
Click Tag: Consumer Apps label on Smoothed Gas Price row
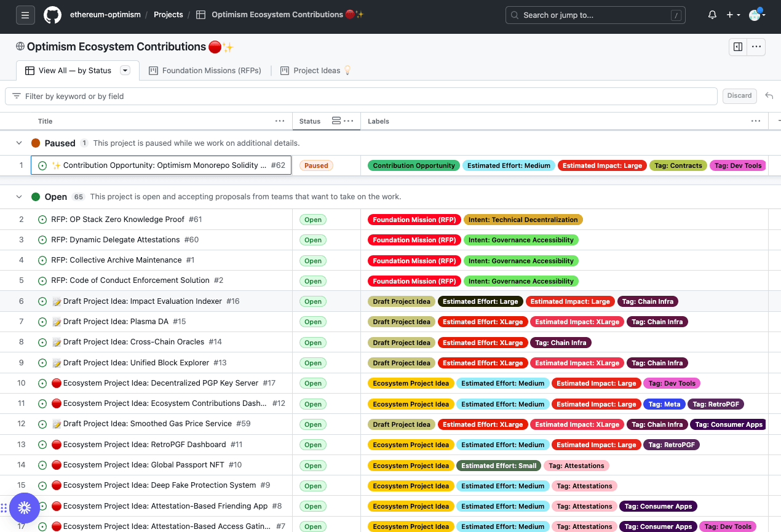pos(728,424)
